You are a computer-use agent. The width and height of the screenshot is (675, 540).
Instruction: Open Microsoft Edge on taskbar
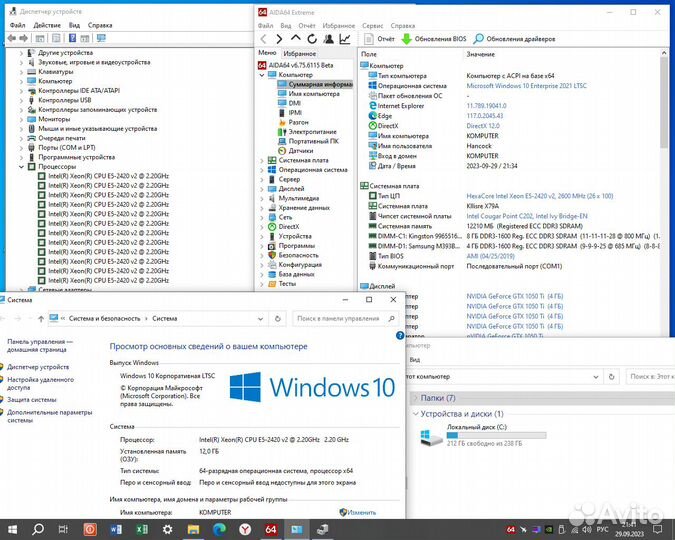pyautogui.click(x=219, y=529)
